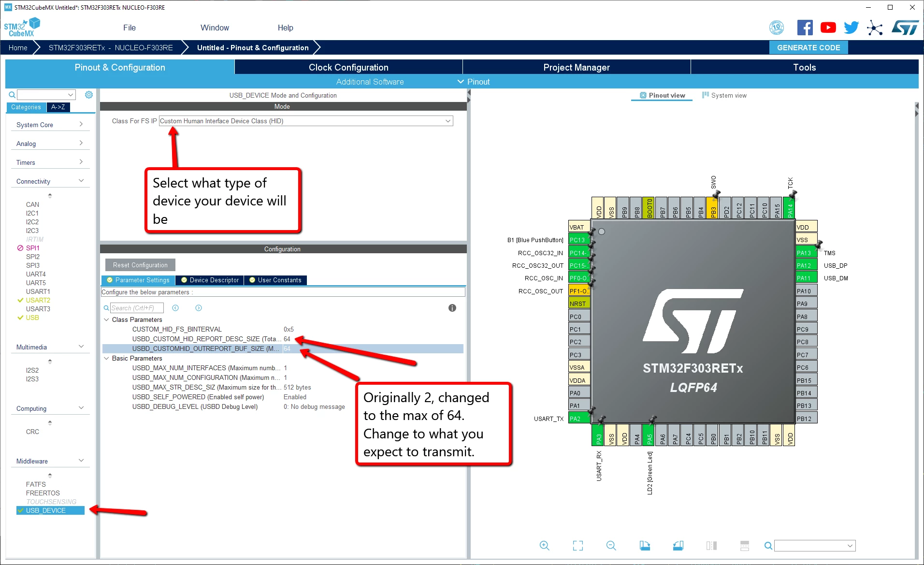Click Reset Configuration button
Image resolution: width=924 pixels, height=565 pixels.
(x=140, y=265)
